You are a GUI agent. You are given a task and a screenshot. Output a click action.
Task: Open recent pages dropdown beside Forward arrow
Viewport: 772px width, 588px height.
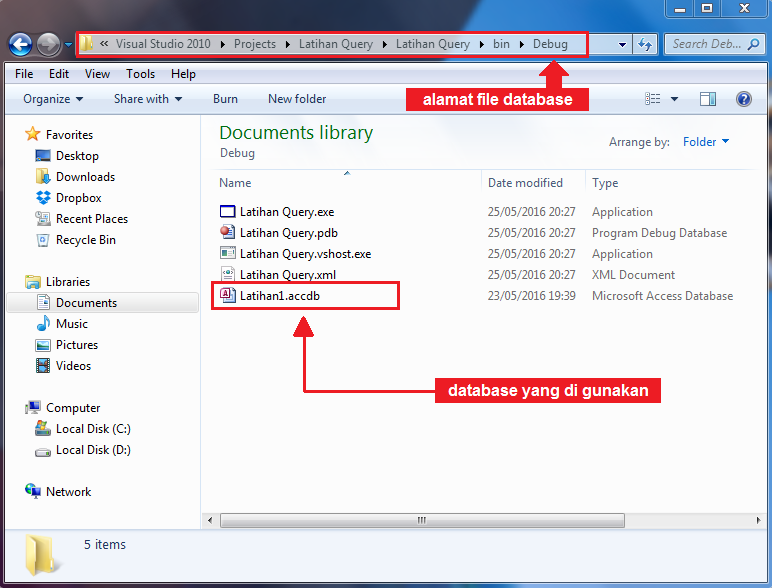coord(68,45)
